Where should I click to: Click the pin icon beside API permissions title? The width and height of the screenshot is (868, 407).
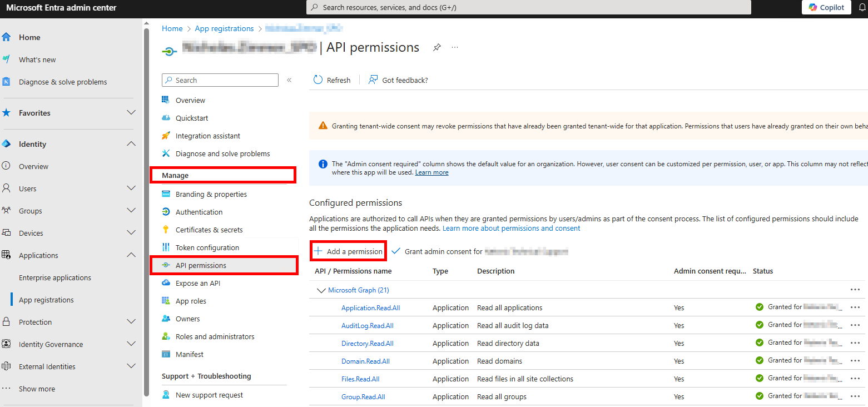click(x=437, y=48)
